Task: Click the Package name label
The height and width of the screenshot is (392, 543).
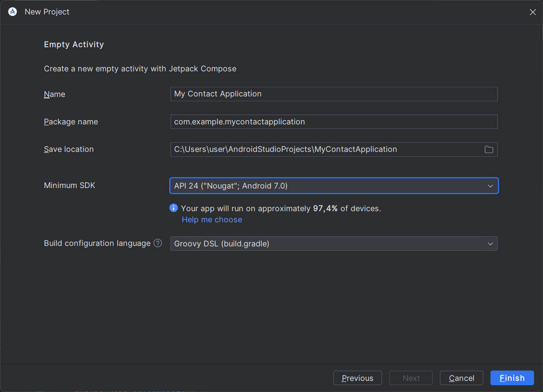Action: 71,122
